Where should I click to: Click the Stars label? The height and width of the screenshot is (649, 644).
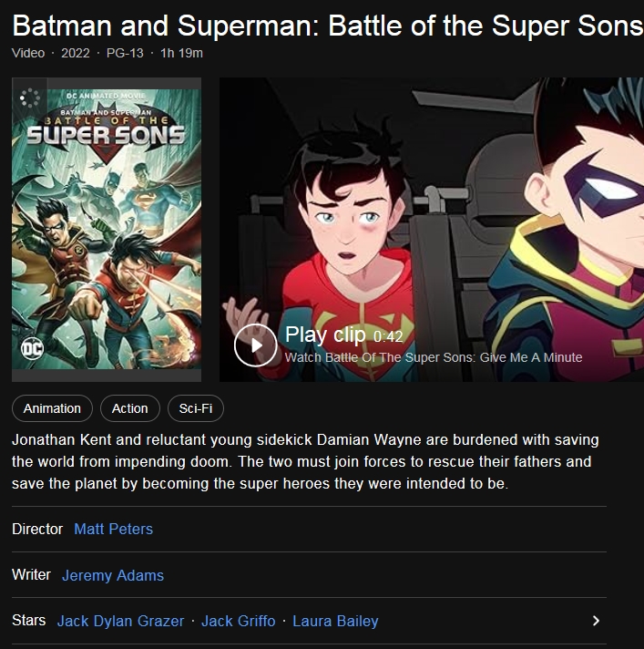point(29,620)
